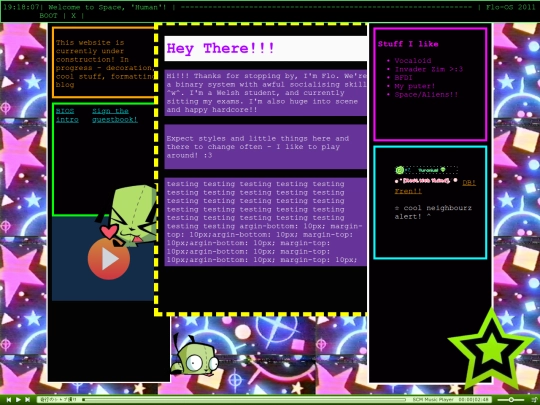
Task: Click the 'Stuff I like' heading
Action: tap(408, 44)
